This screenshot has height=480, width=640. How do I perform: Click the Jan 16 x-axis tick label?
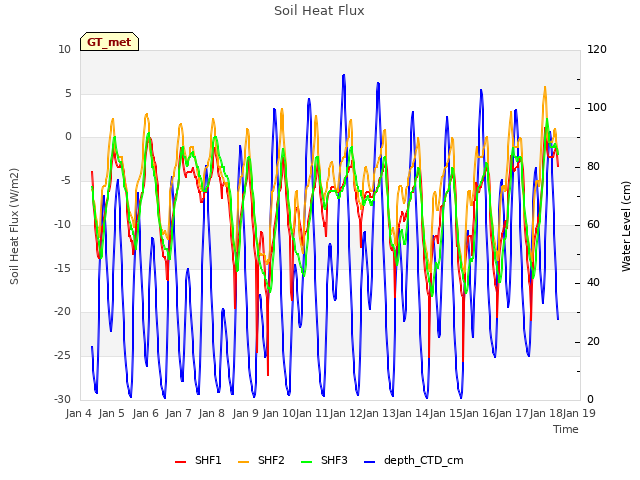tap(479, 413)
